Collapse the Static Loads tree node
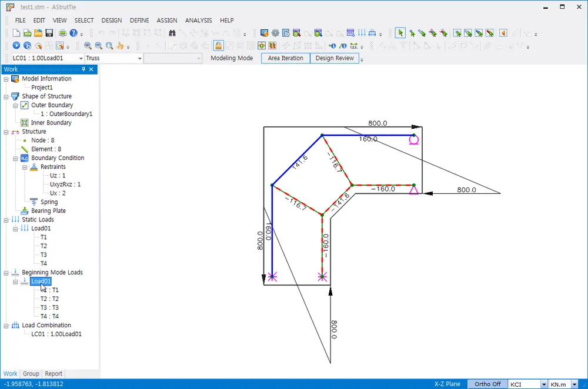The image size is (588, 389). [x=6, y=220]
